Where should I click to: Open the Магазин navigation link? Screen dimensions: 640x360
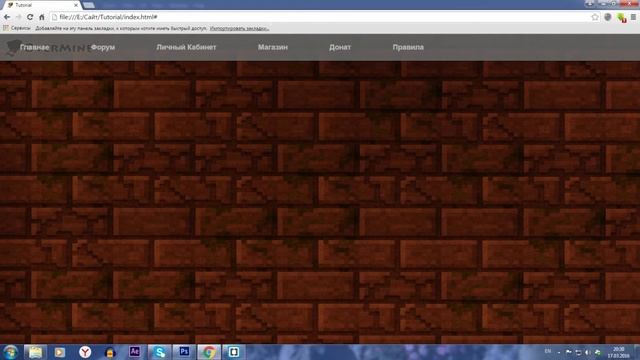tap(273, 47)
